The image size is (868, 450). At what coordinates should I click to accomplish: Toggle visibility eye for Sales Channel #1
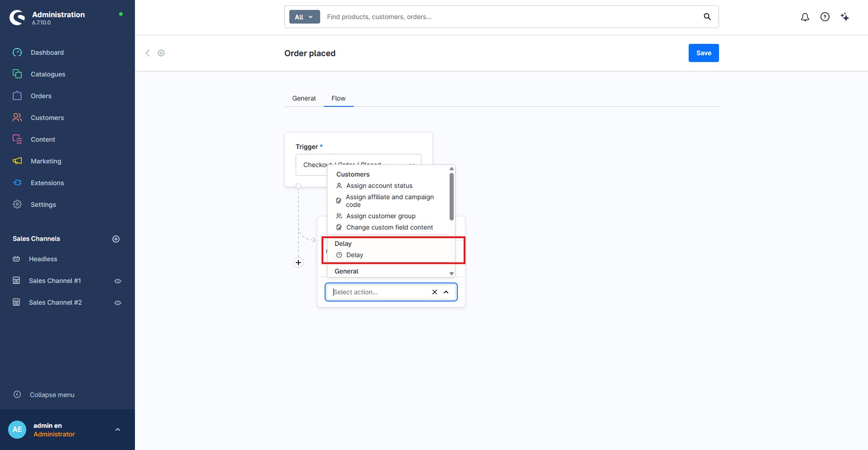click(x=118, y=281)
